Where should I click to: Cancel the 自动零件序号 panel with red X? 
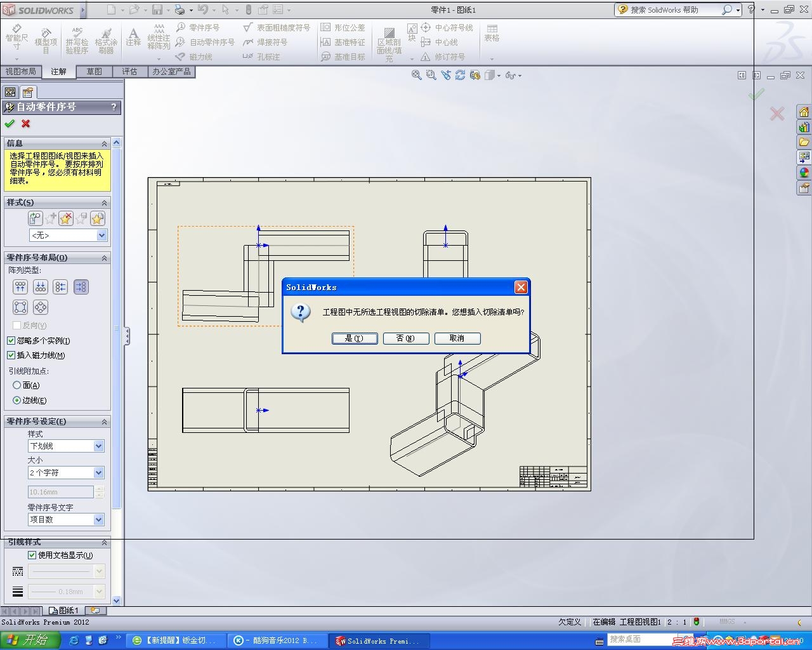point(26,124)
